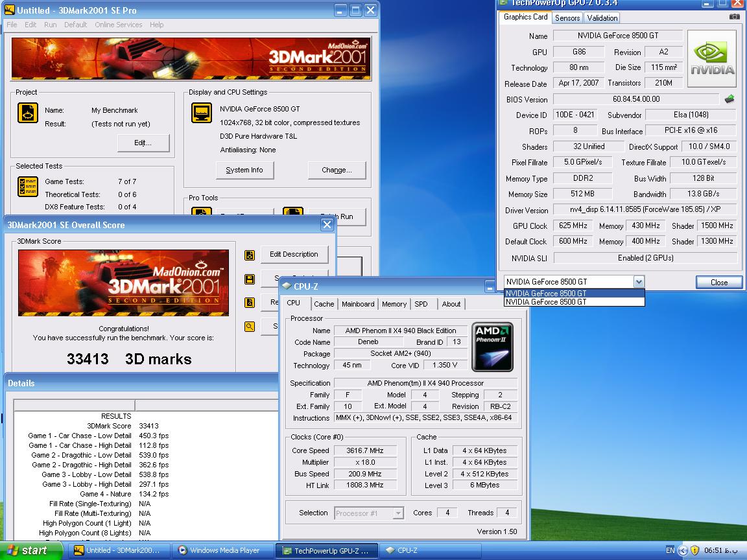Click the Change... display settings button
This screenshot has height=560, width=747.
pyautogui.click(x=337, y=170)
